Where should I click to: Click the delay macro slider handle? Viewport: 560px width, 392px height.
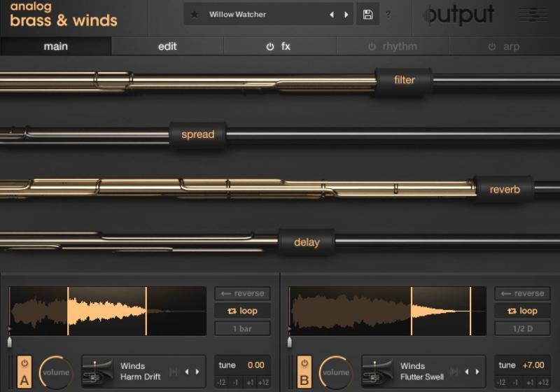(x=307, y=242)
